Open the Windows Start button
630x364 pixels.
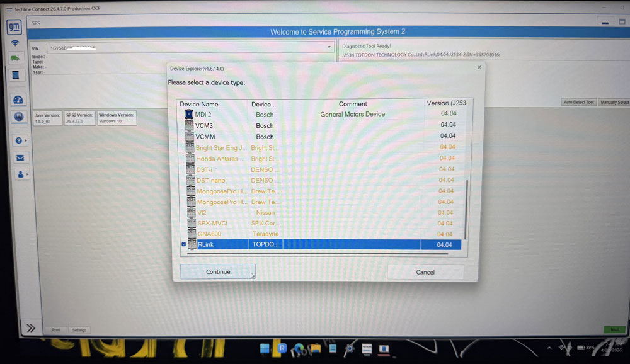click(265, 348)
